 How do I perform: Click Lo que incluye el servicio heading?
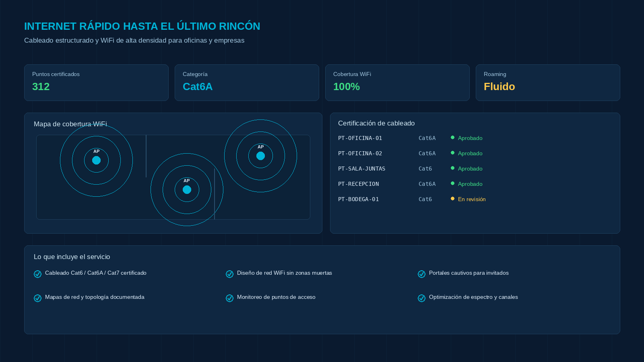point(72,257)
